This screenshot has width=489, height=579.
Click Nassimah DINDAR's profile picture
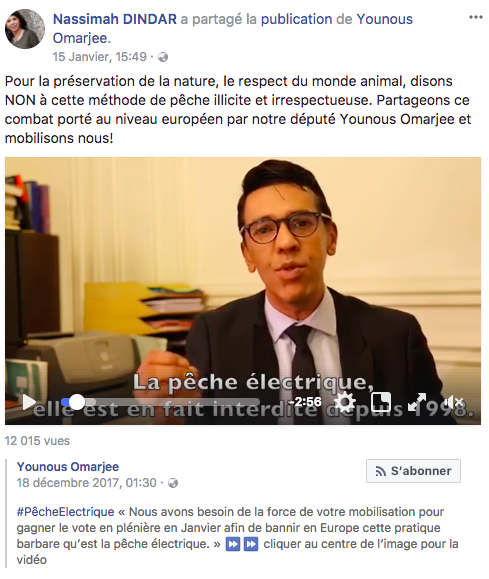[25, 29]
